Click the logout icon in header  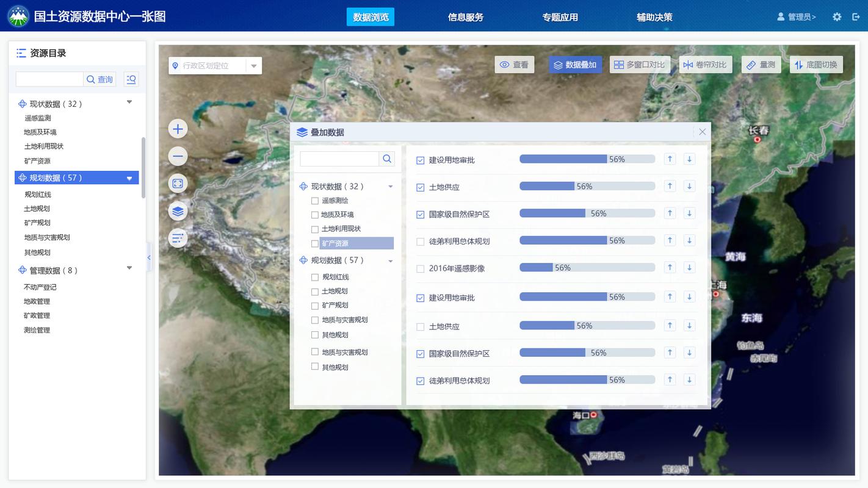(x=856, y=17)
